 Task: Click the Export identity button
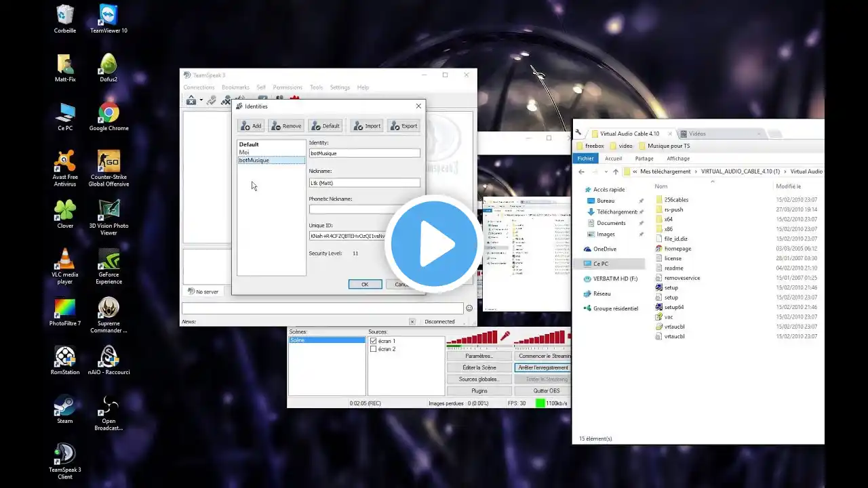pos(403,125)
